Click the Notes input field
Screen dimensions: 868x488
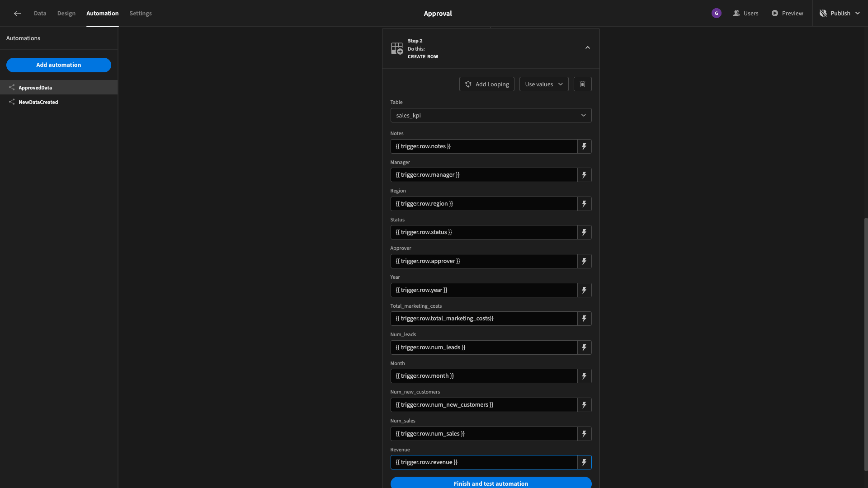click(x=484, y=146)
